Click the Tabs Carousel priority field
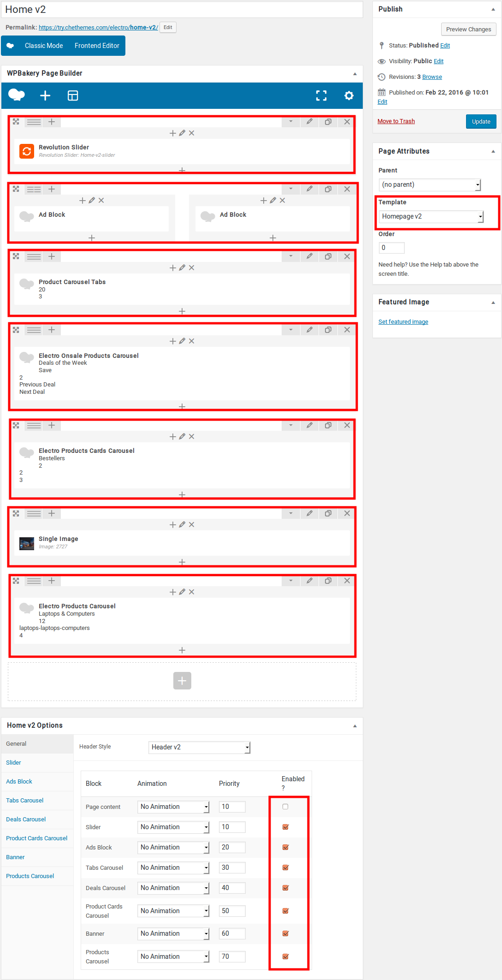The width and height of the screenshot is (502, 980). [232, 867]
